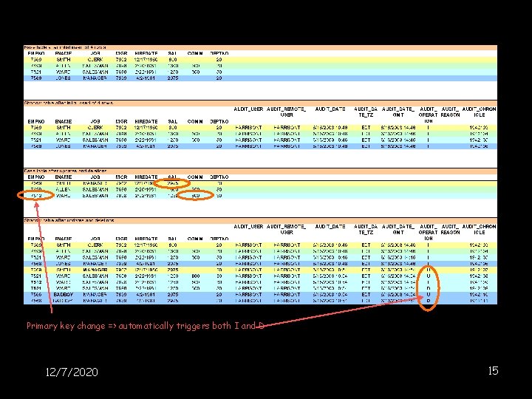Click EDT timezone in initial-insert shadow table JONES row
The height and width of the screenshot is (399, 532).
click(x=366, y=146)
